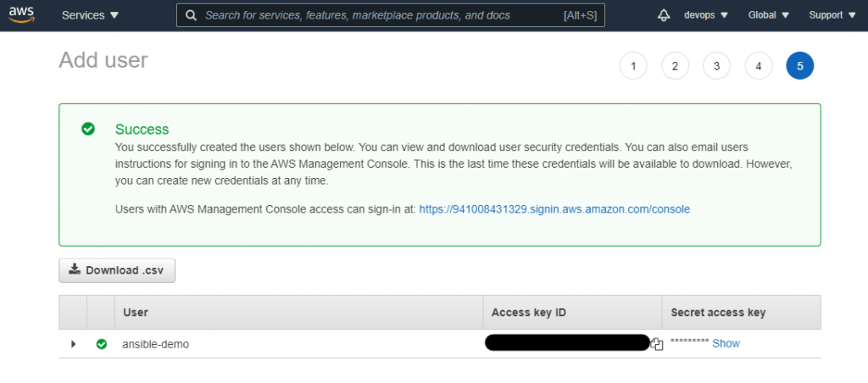The height and width of the screenshot is (383, 868).
Task: Click the Download .csv button
Action: 117,270
